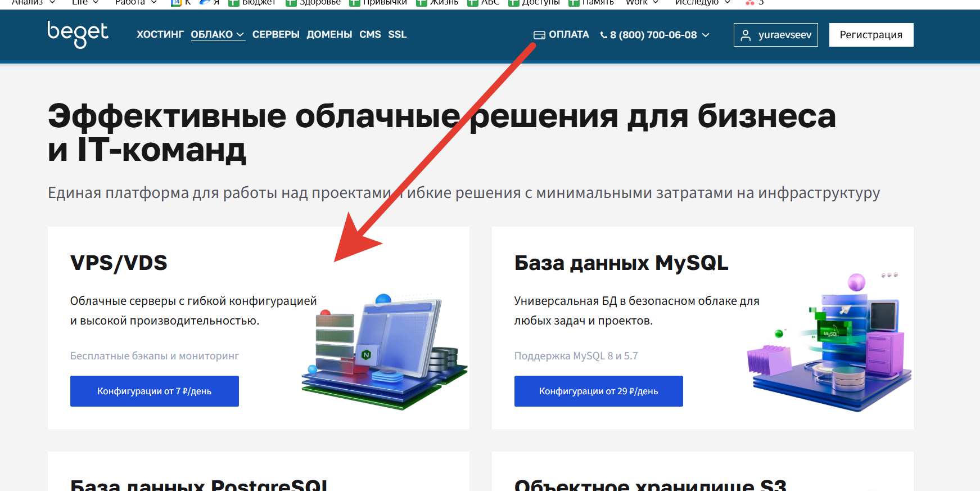This screenshot has height=491, width=980.
Task: Expand the ОБЛАКО menu chevron
Action: click(240, 35)
